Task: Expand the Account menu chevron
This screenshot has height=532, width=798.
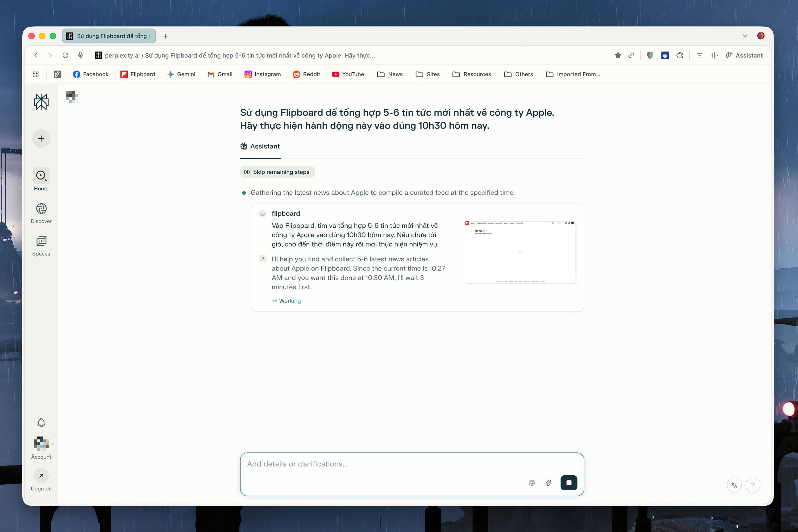Action: pos(53,444)
